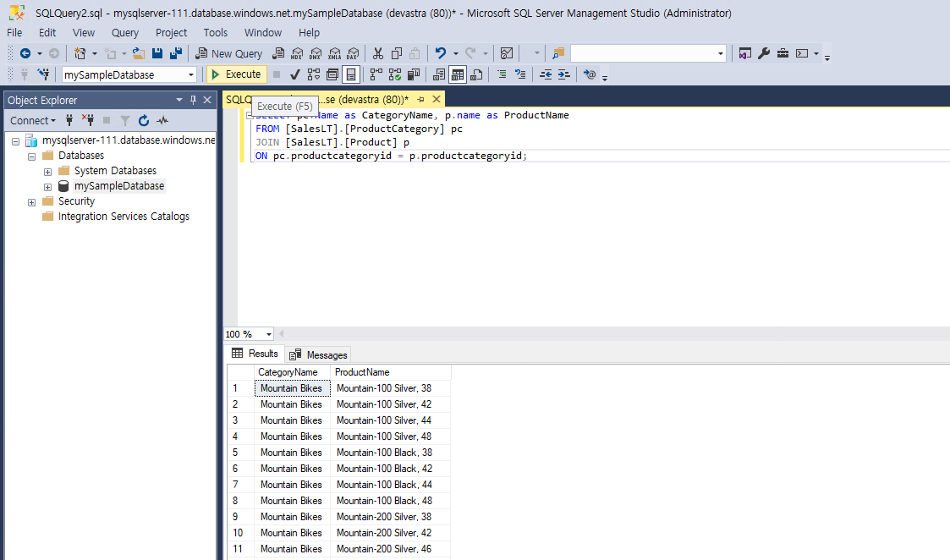The width and height of the screenshot is (950, 560).
Task: Open the Toolbox briefcase icon
Action: click(783, 53)
